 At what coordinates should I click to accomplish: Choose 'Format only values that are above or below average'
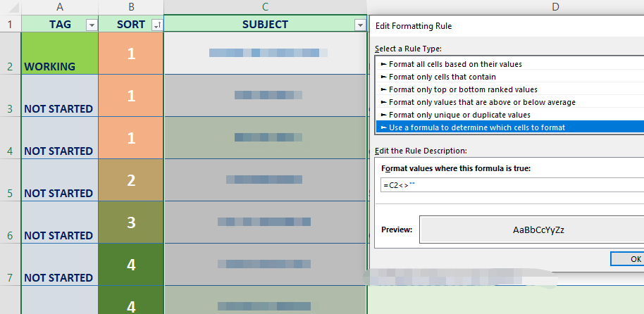click(482, 102)
